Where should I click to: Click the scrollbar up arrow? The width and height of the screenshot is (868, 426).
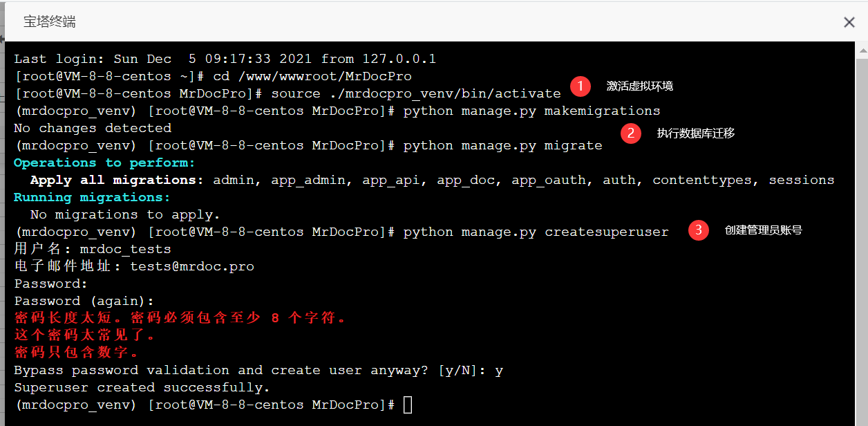pyautogui.click(x=862, y=48)
